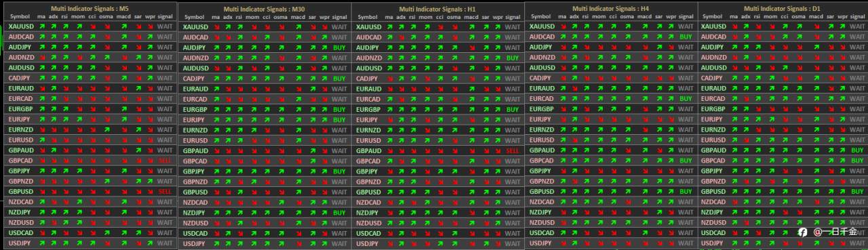The height and width of the screenshot is (250, 868).
Task: Select 'Multi Indicator Signals : M5' panel title
Action: (x=90, y=8)
